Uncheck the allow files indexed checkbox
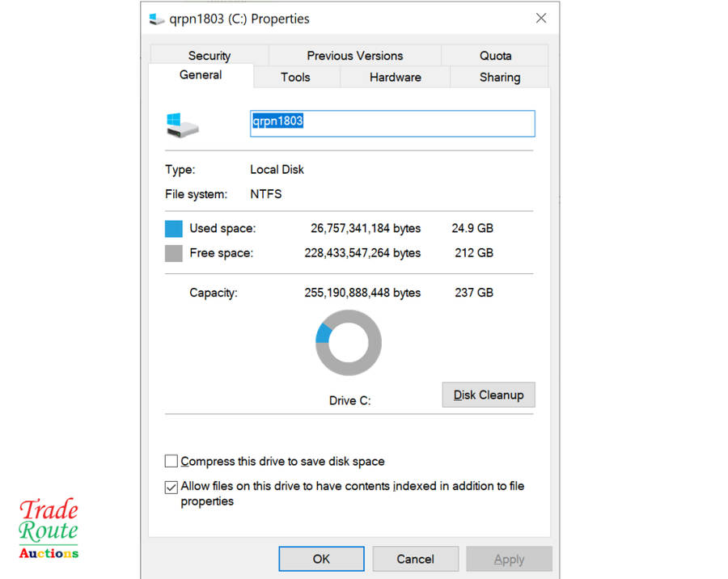The image size is (728, 579). coord(171,487)
